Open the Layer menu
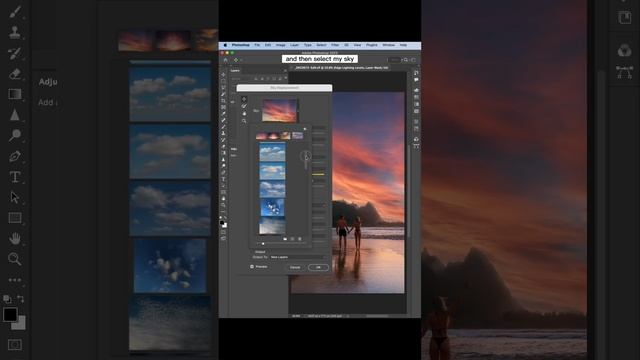This screenshot has width=640, height=360. [294, 45]
